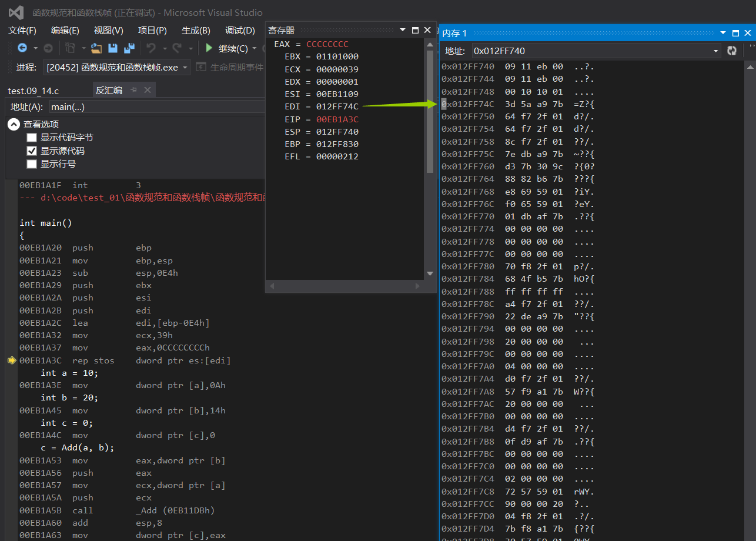The height and width of the screenshot is (541, 756).
Task: Click the Open File folder icon
Action: tap(96, 48)
